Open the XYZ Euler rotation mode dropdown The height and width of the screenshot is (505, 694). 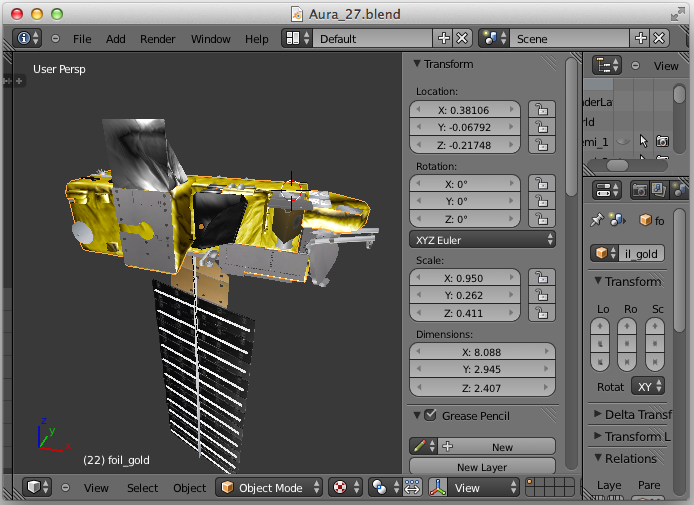click(x=482, y=240)
